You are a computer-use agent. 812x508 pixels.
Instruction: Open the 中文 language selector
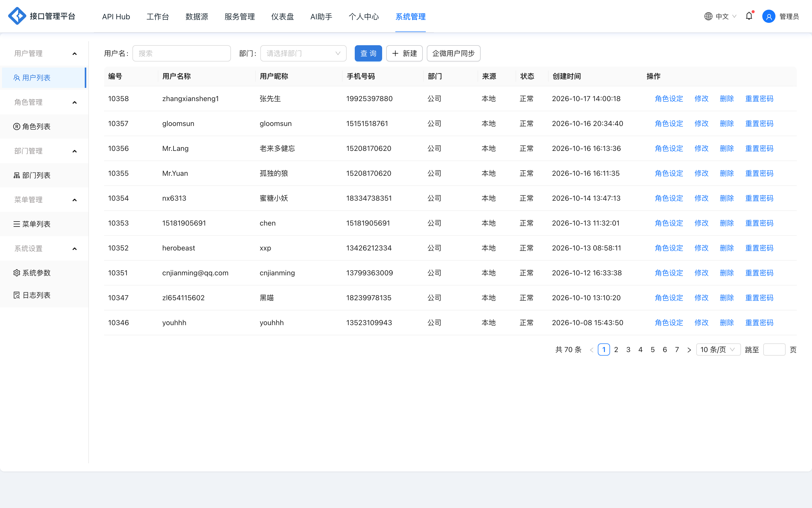[720, 17]
